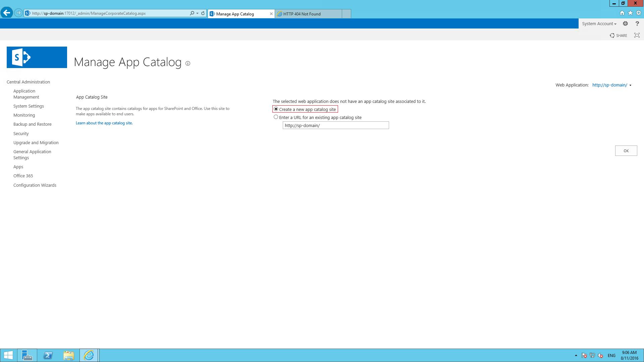Select Enter a URL for existing catalog
The image size is (644, 362).
click(276, 117)
